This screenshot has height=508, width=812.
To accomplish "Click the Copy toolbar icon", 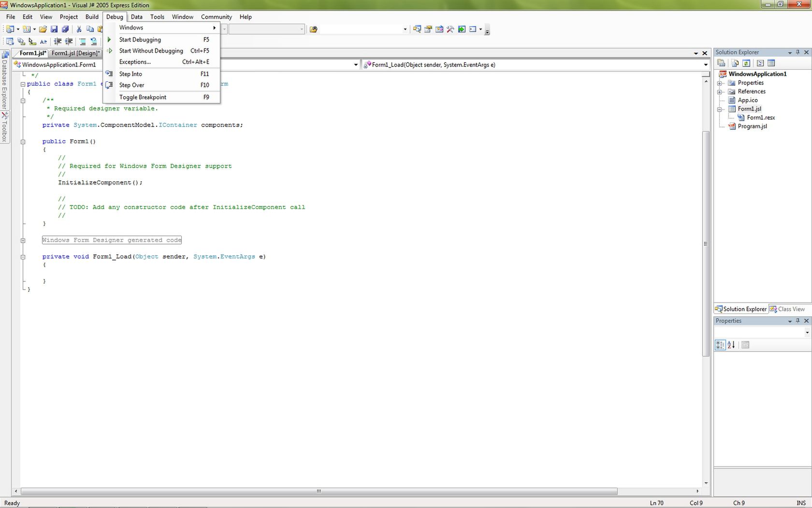I will coord(90,29).
